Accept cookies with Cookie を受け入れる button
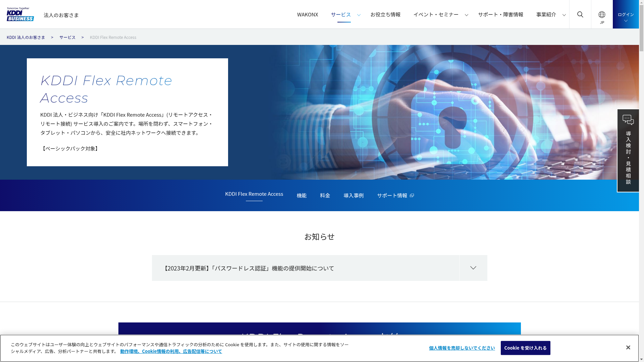Viewport: 644px width, 362px height. [x=526, y=348]
